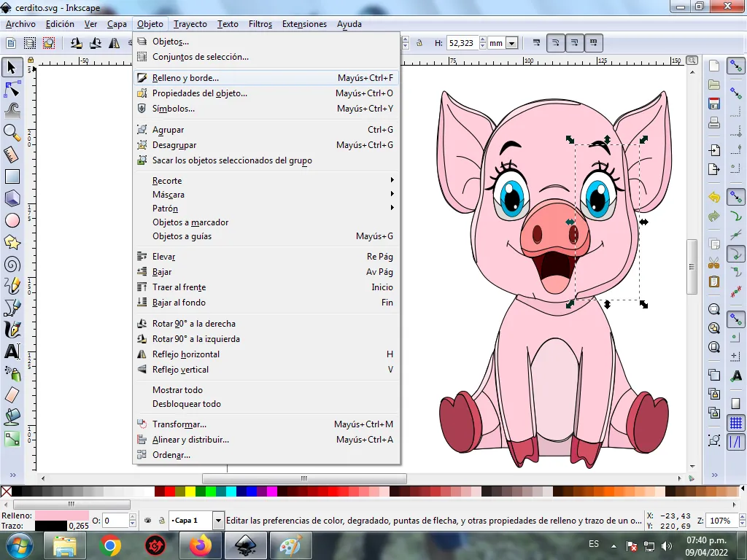This screenshot has height=560, width=747.
Task: Select the Spray tool
Action: (x=12, y=373)
